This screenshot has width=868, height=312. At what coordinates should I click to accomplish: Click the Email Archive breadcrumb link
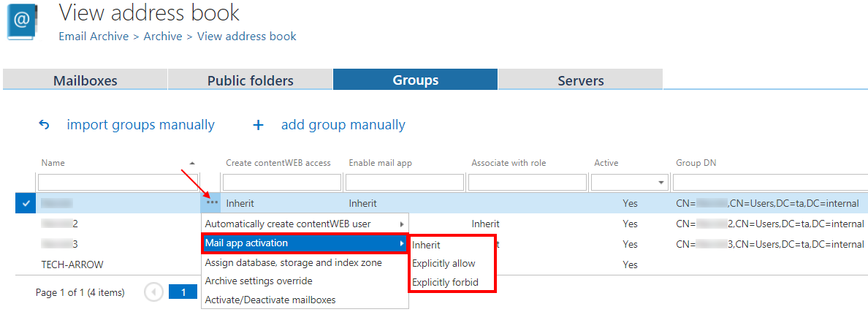click(94, 36)
